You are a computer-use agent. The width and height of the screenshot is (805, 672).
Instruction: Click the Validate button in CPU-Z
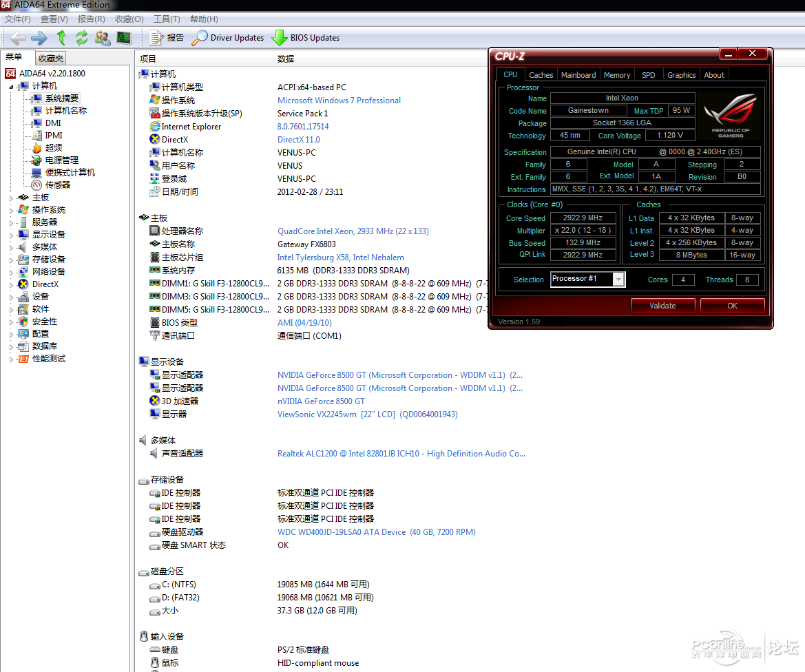662,306
